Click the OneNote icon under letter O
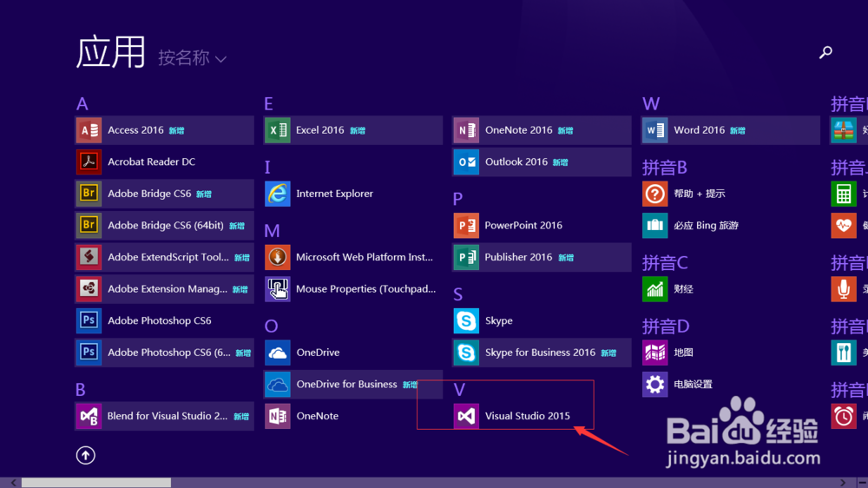The image size is (868, 488). point(278,416)
